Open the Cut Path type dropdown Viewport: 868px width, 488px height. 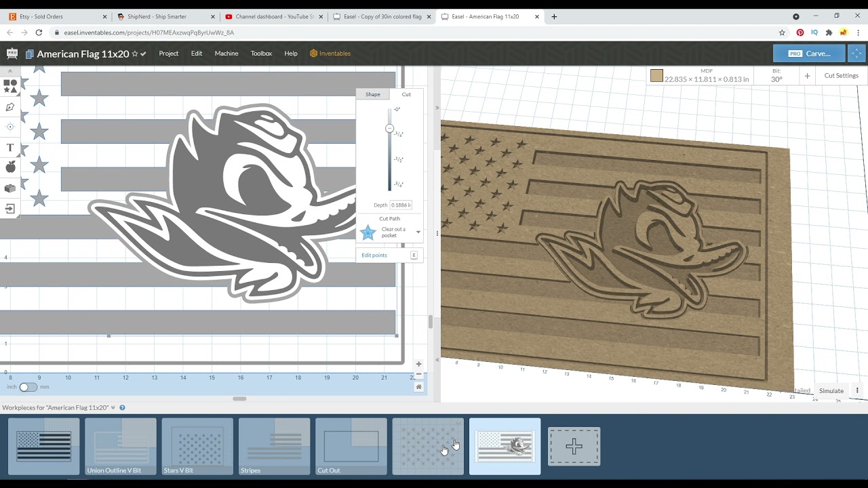point(390,232)
